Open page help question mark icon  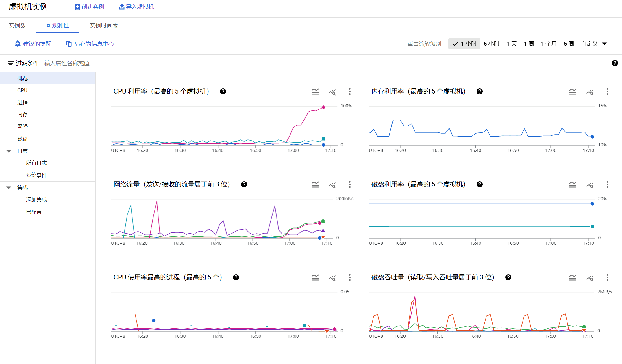(615, 63)
